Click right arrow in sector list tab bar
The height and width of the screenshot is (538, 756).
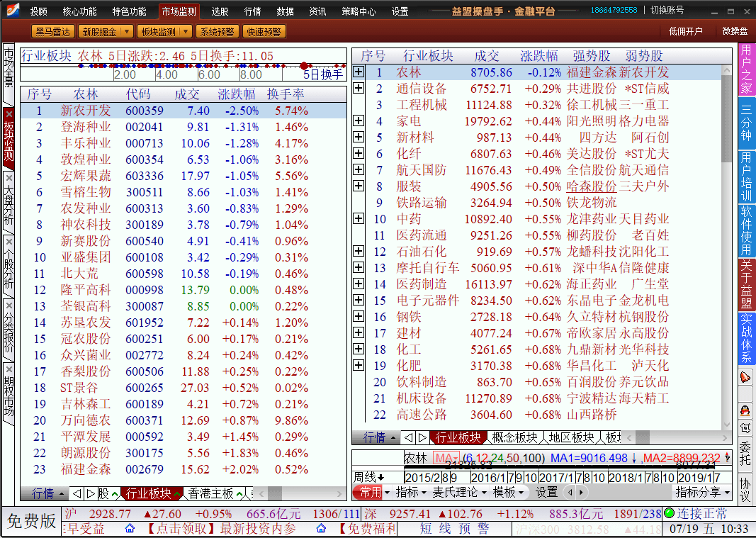422,437
